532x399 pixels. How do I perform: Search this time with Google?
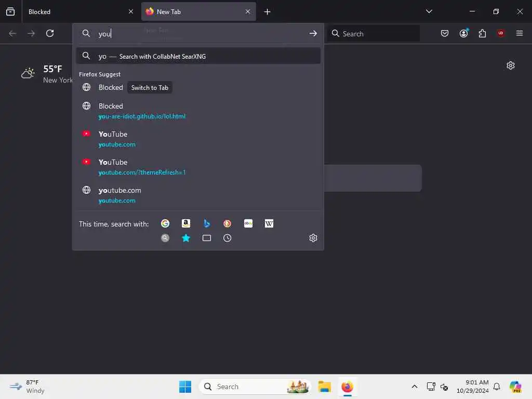165,223
